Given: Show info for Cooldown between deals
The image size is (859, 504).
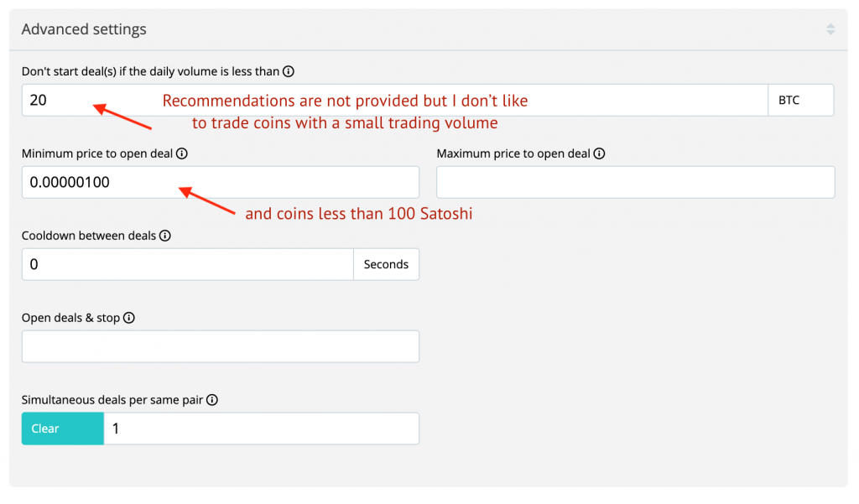Looking at the screenshot, I should (x=165, y=236).
